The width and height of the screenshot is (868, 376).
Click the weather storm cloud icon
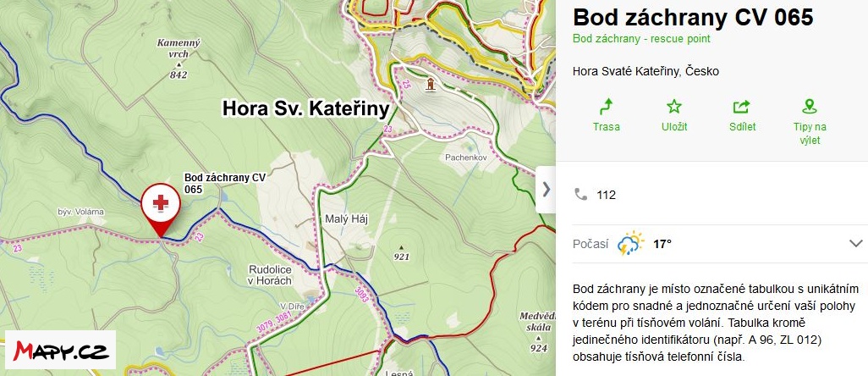pos(631,244)
